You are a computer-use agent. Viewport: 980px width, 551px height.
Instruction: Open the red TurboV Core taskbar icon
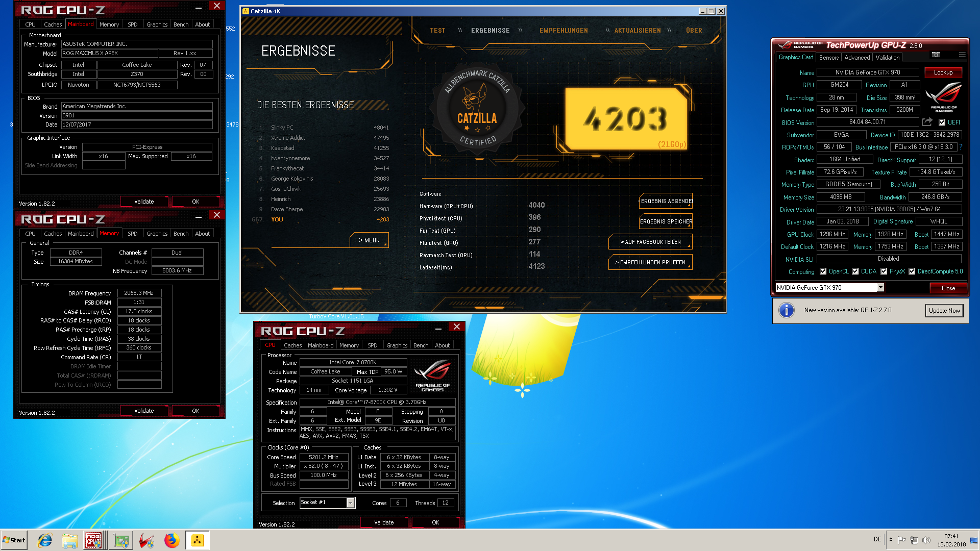point(147,540)
